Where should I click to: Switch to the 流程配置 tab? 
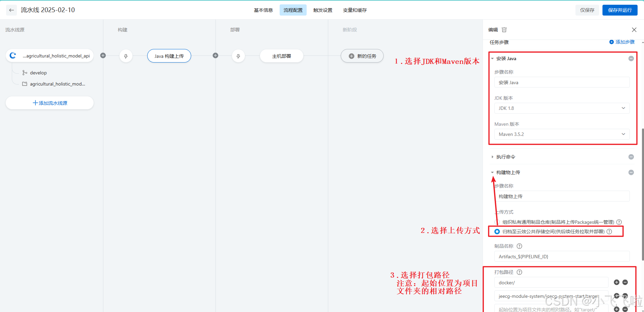pyautogui.click(x=293, y=10)
